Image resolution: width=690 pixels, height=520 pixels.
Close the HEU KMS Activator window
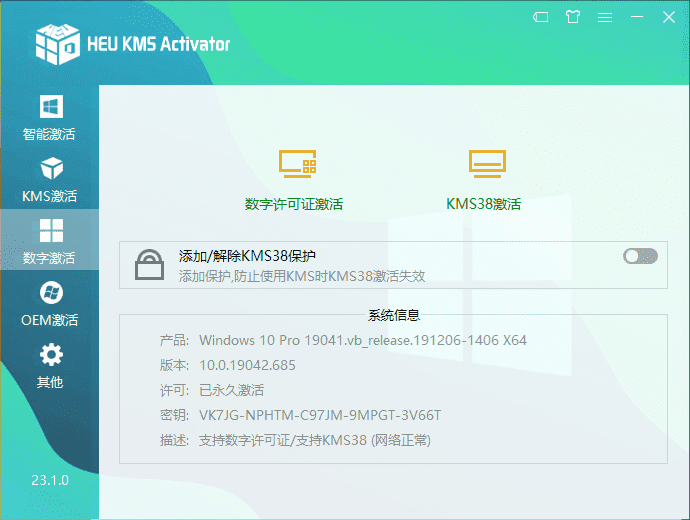pyautogui.click(x=669, y=17)
